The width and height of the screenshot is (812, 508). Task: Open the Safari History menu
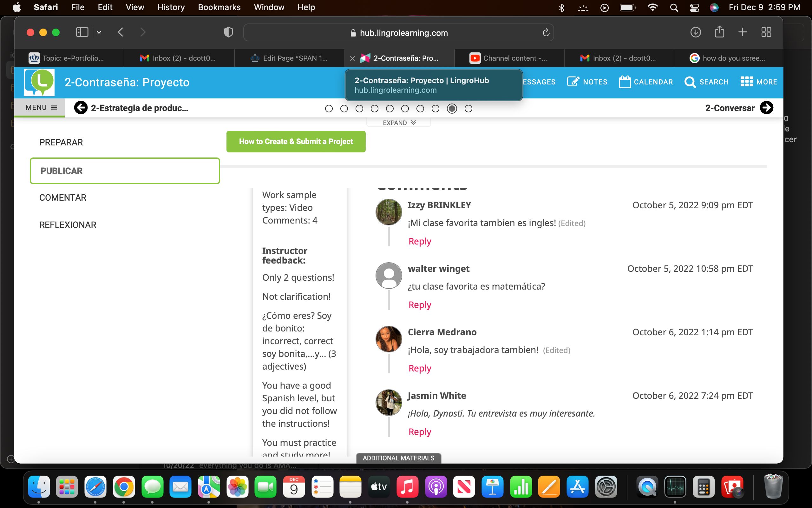click(171, 7)
